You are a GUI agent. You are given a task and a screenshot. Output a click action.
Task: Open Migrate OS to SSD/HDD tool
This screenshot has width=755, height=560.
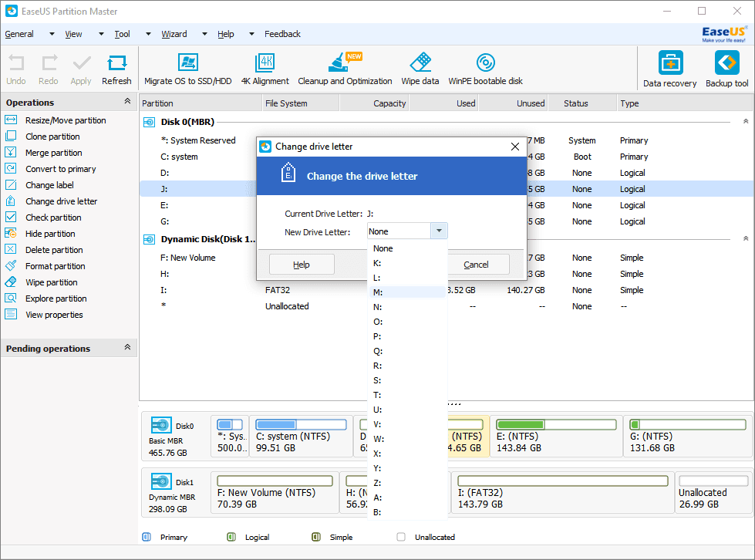(x=188, y=69)
